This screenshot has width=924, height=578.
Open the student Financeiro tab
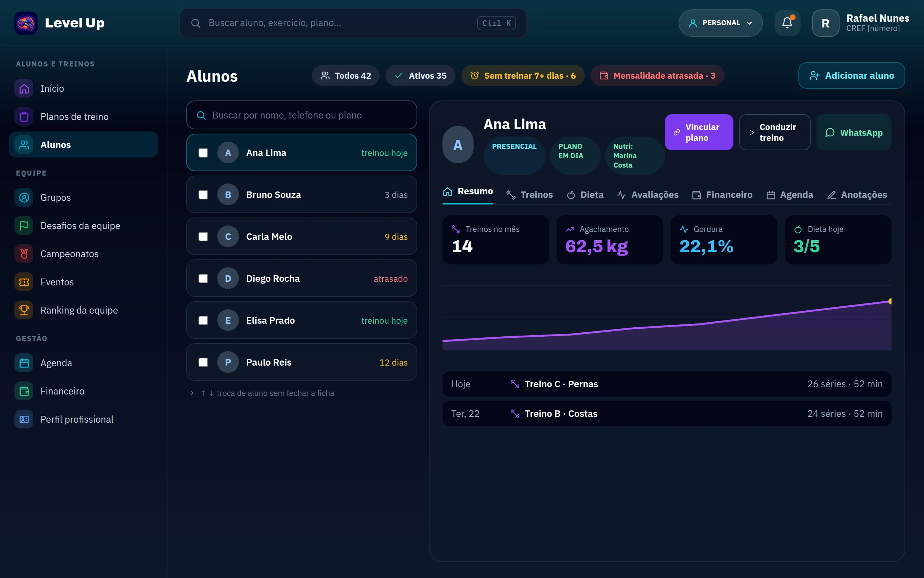[722, 195]
